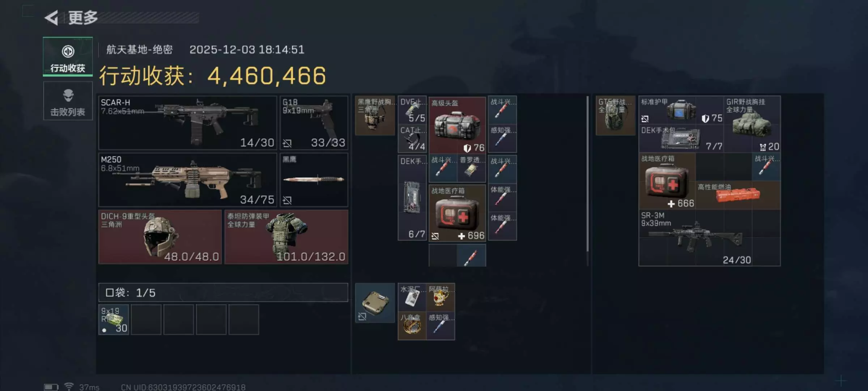The width and height of the screenshot is (868, 391).
Task: Select the SCAR-H rifle slot
Action: coord(187,123)
